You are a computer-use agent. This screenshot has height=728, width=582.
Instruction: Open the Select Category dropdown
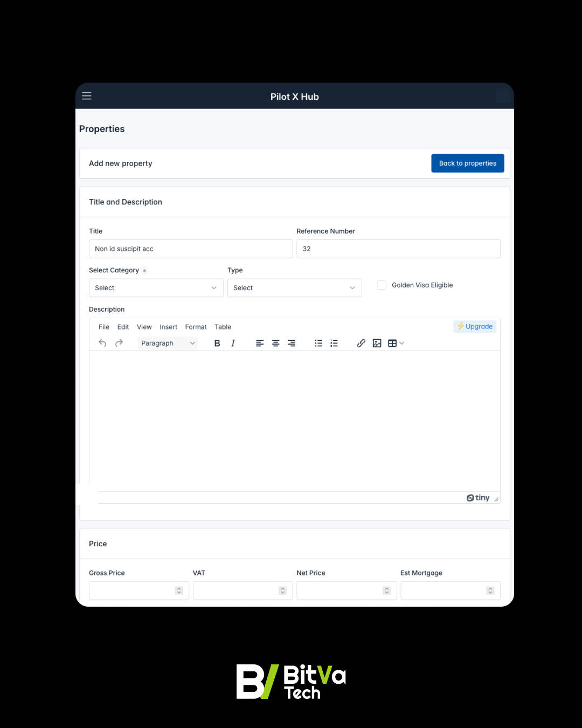pos(156,288)
